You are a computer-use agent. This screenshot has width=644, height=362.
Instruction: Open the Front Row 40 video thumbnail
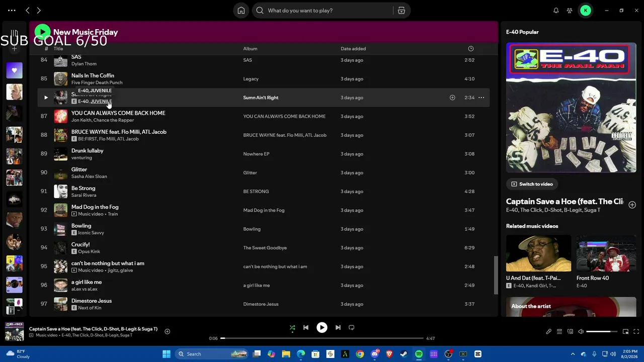[x=606, y=253]
